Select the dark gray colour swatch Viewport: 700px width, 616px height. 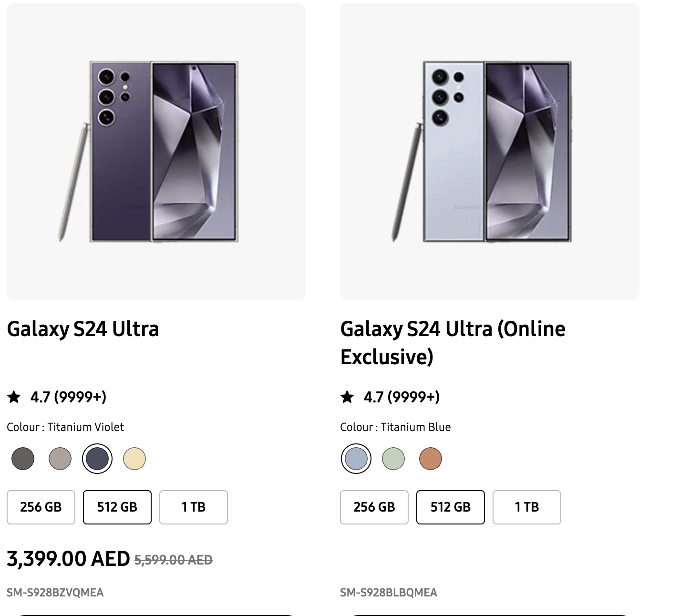(23, 459)
